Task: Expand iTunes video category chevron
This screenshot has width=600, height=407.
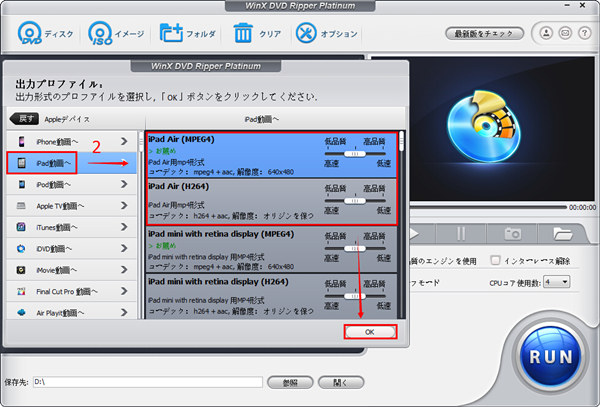Action: (124, 227)
